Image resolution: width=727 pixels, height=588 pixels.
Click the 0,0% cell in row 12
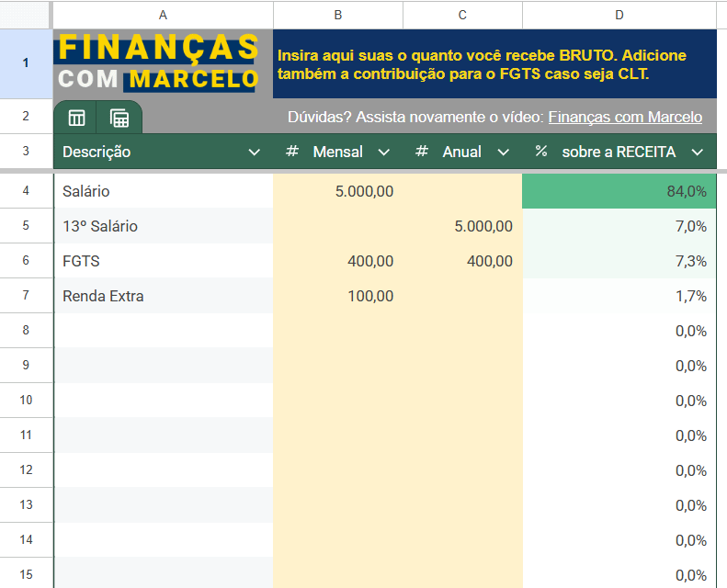[x=619, y=469]
